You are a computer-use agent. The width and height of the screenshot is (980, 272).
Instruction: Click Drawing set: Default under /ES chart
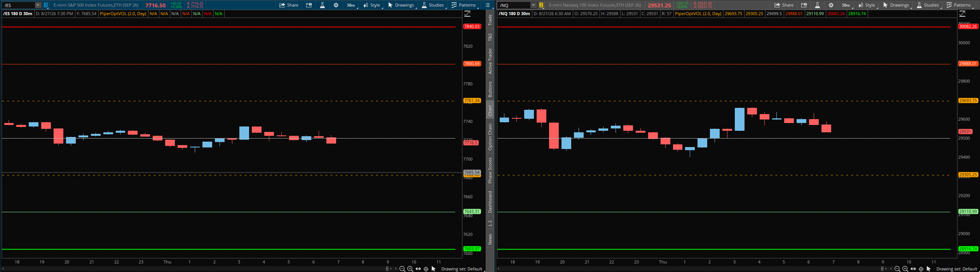[462, 269]
